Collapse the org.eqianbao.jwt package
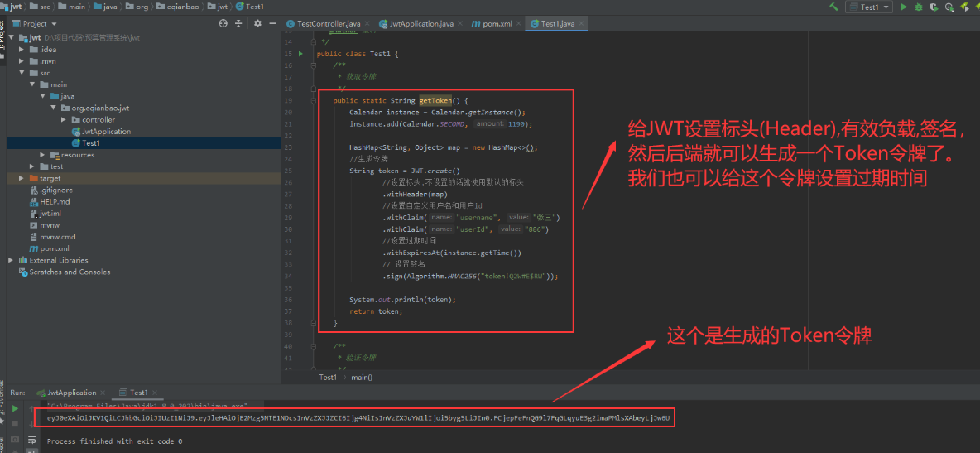980x453 pixels. tap(53, 108)
